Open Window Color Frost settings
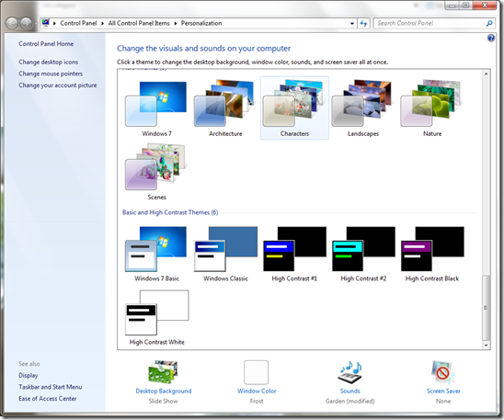Image resolution: width=504 pixels, height=420 pixels. [x=257, y=381]
